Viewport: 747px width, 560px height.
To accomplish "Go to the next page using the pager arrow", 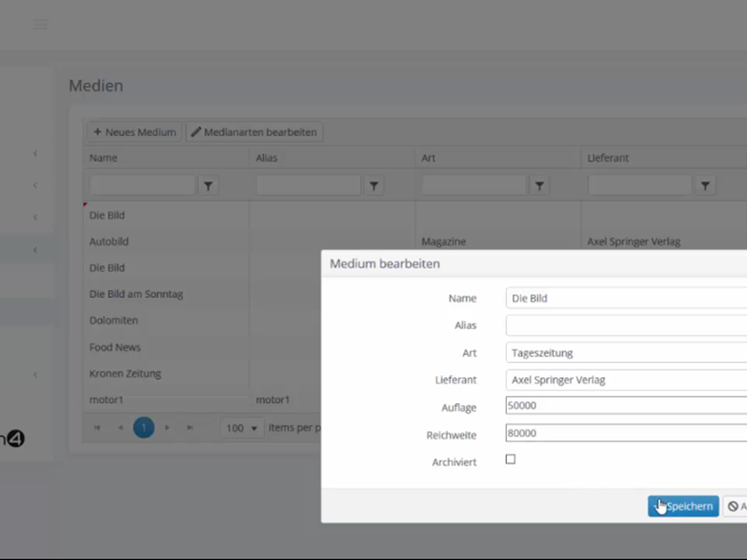I will click(x=167, y=427).
